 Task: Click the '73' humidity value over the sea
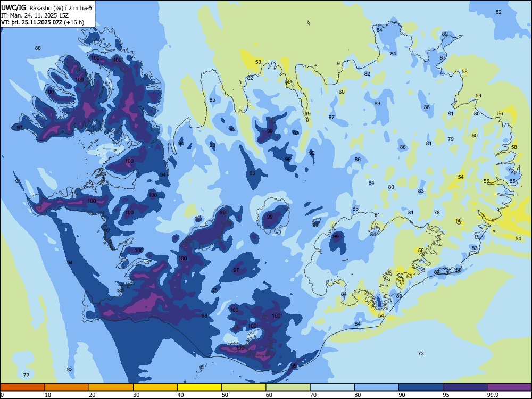tap(421, 354)
